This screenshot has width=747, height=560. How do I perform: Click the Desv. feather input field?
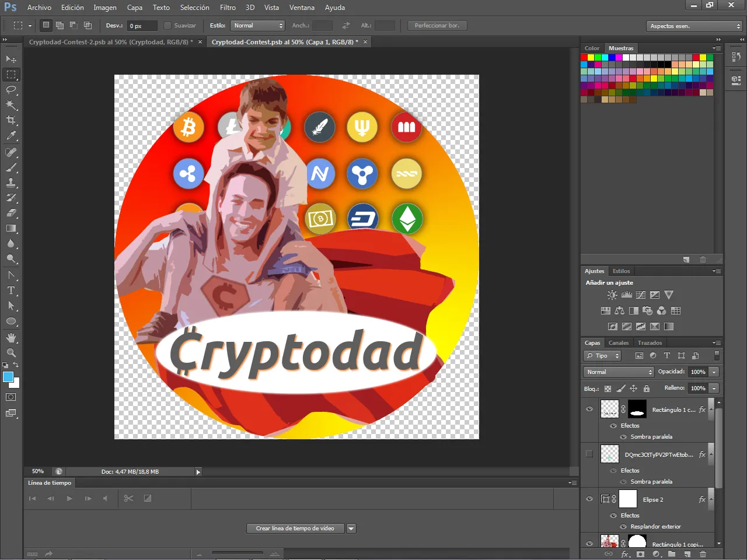click(x=142, y=26)
